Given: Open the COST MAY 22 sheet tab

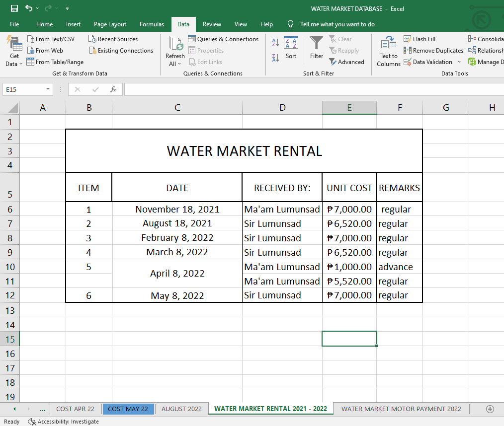Looking at the screenshot, I should point(128,409).
